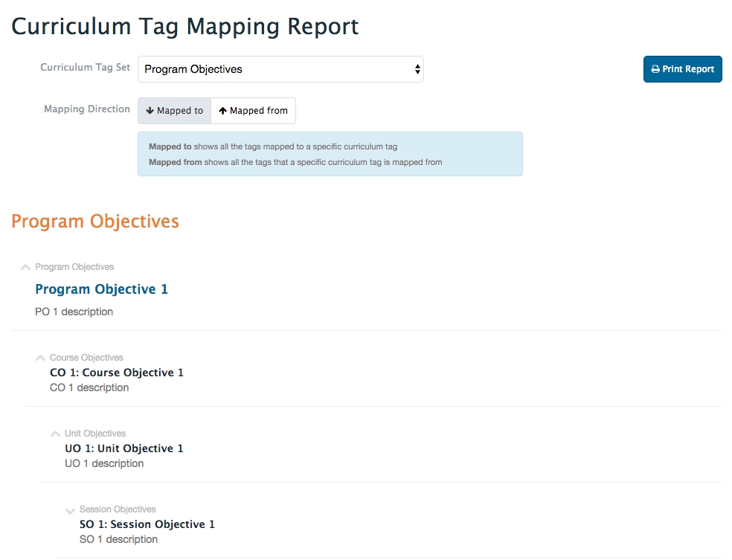This screenshot has height=560, width=732.
Task: Open the Curriculum Tag Set dropdown
Action: tap(280, 69)
